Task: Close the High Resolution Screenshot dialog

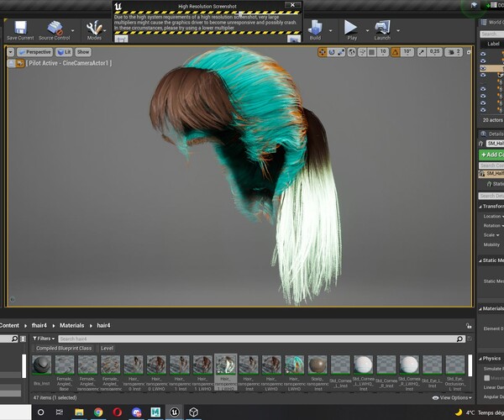Action: [x=292, y=5]
